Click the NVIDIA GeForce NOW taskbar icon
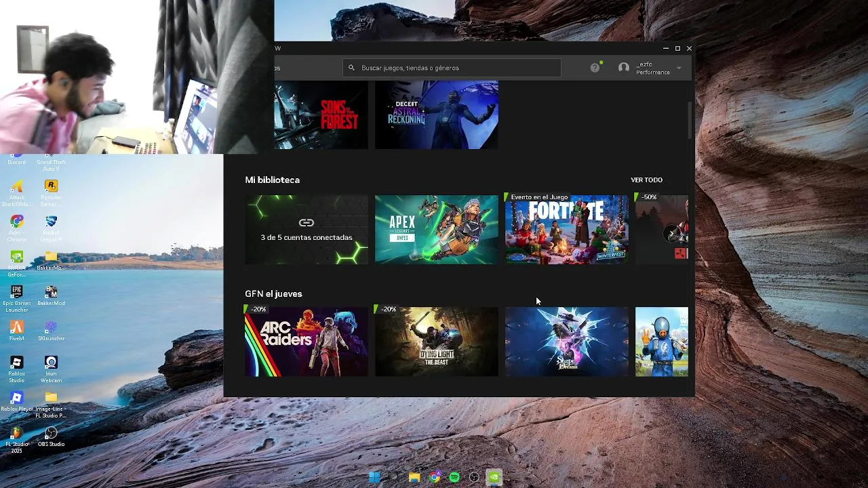 pyautogui.click(x=494, y=477)
